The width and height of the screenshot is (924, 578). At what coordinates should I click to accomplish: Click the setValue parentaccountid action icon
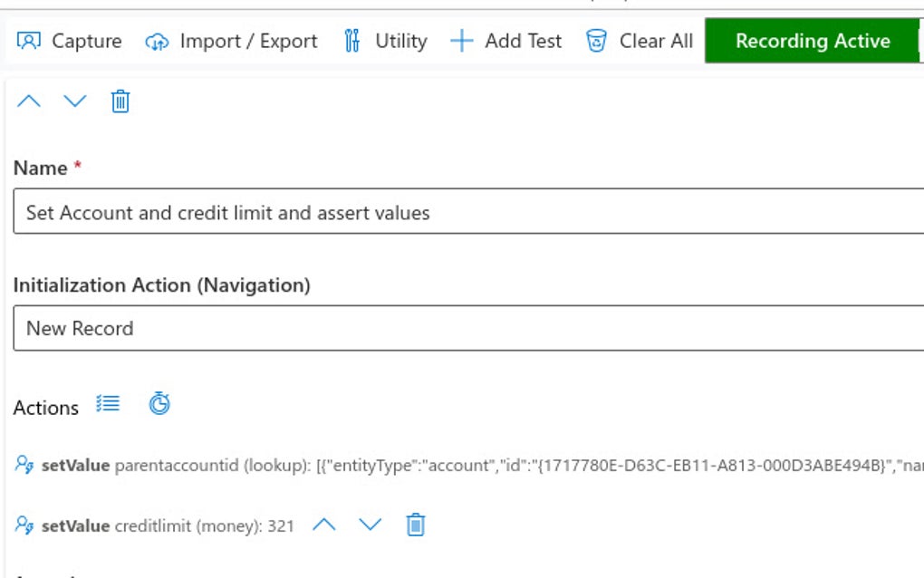coord(23,465)
